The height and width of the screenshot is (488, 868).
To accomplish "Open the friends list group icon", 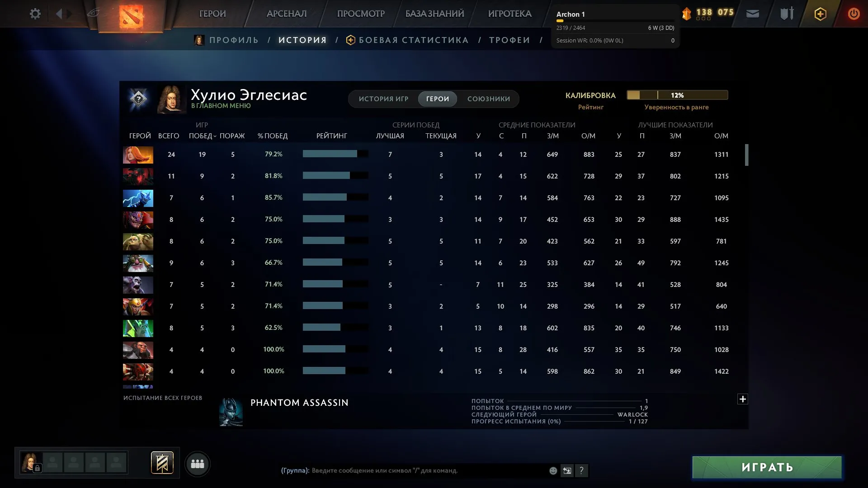I will point(198,464).
